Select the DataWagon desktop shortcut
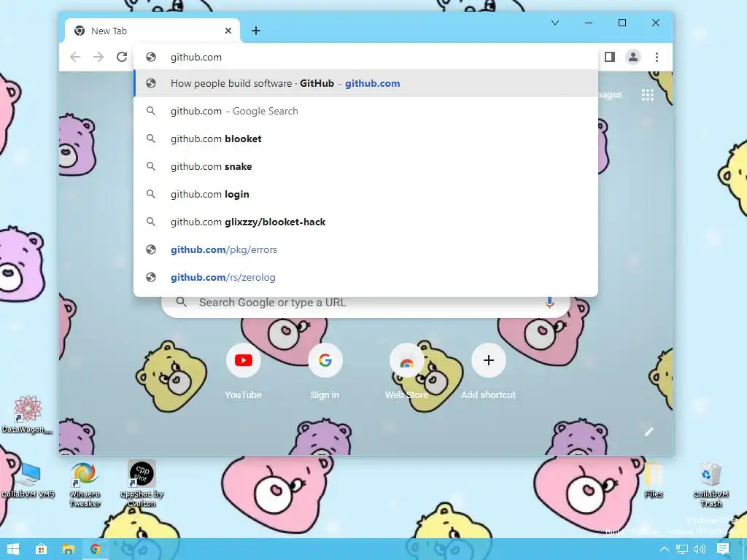 point(27,414)
